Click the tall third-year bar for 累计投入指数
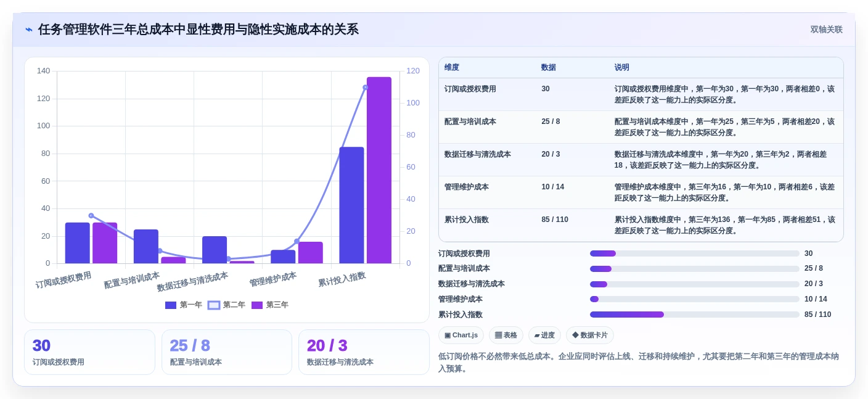868x399 pixels. click(x=379, y=170)
